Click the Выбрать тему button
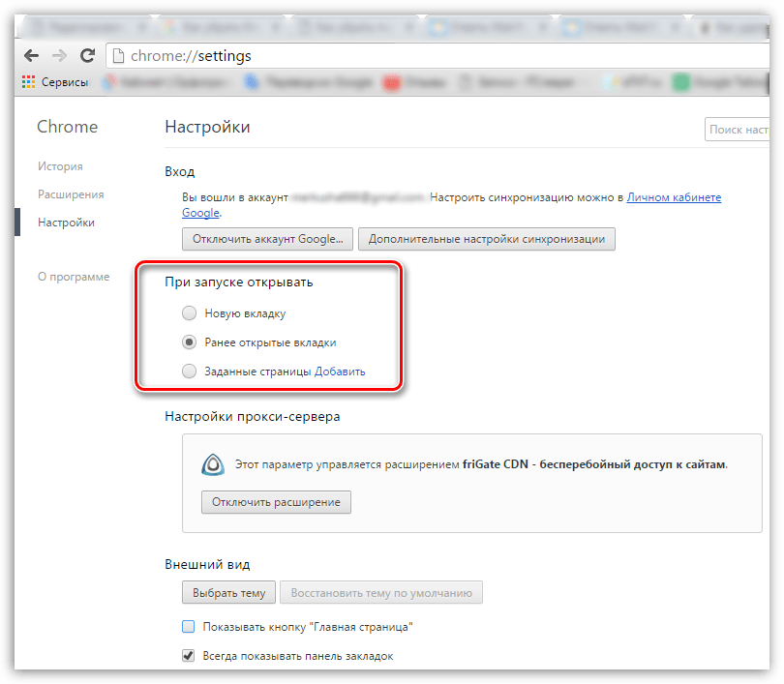 pyautogui.click(x=228, y=592)
